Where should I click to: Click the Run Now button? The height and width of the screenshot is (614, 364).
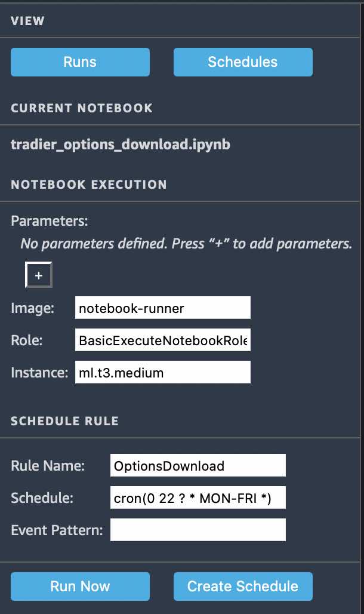[80, 586]
